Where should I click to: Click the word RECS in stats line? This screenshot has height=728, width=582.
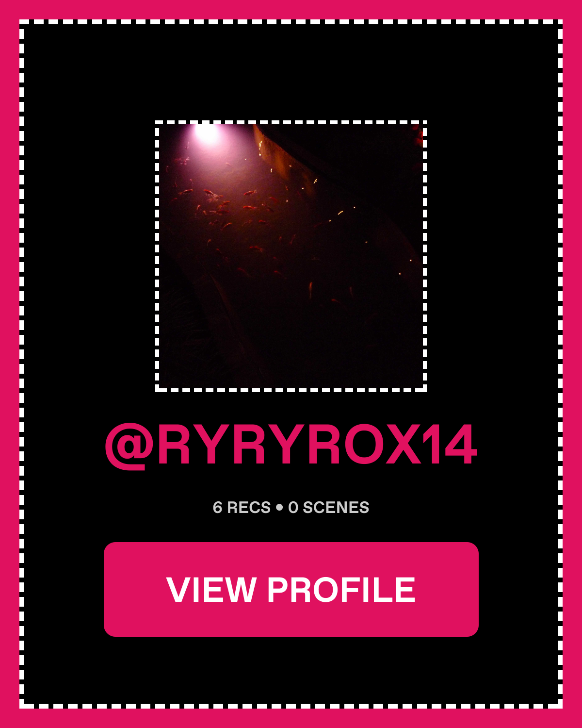[x=249, y=508]
